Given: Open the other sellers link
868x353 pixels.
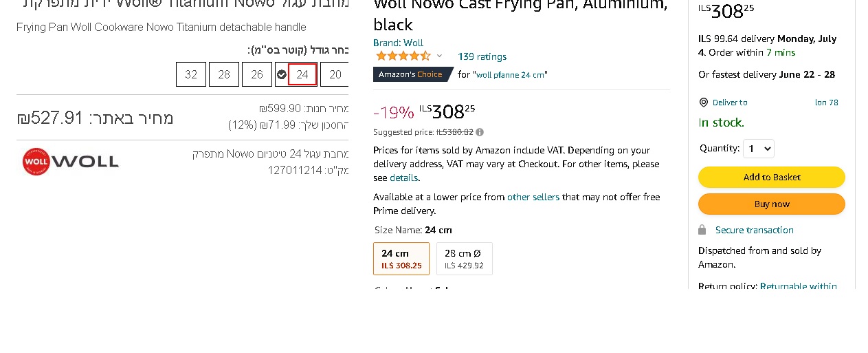Looking at the screenshot, I should [533, 197].
